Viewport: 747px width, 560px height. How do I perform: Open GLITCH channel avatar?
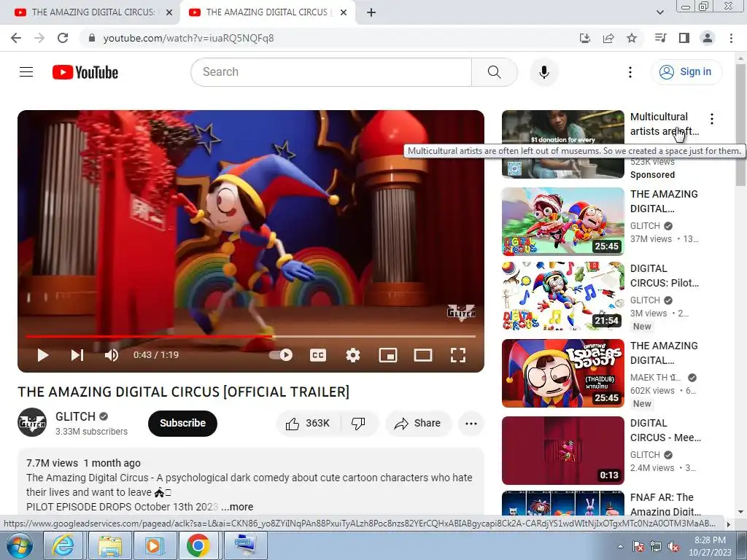32,422
